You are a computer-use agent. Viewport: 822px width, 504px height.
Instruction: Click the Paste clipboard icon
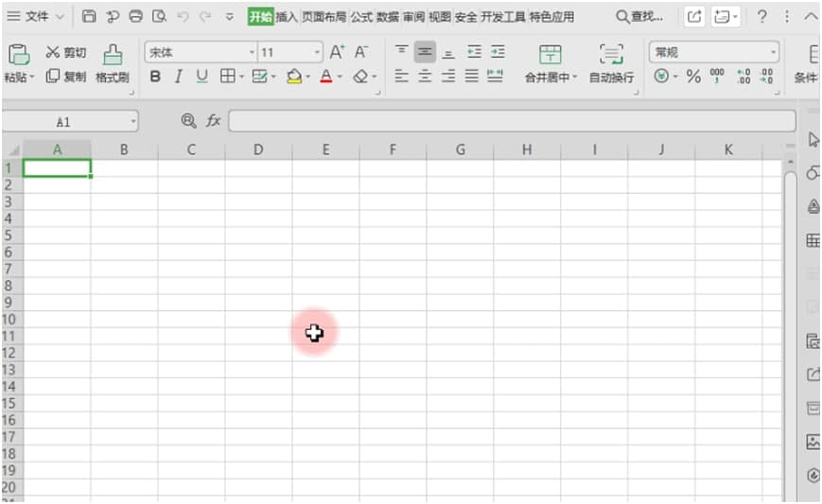[19, 55]
